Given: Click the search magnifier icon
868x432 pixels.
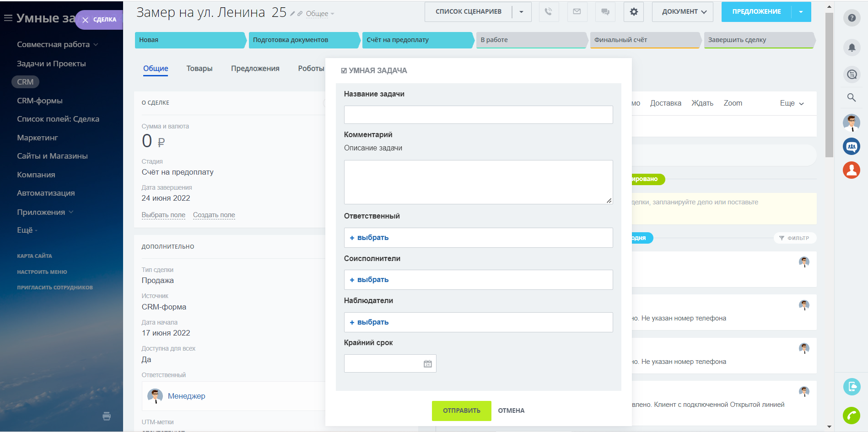Looking at the screenshot, I should 852,97.
